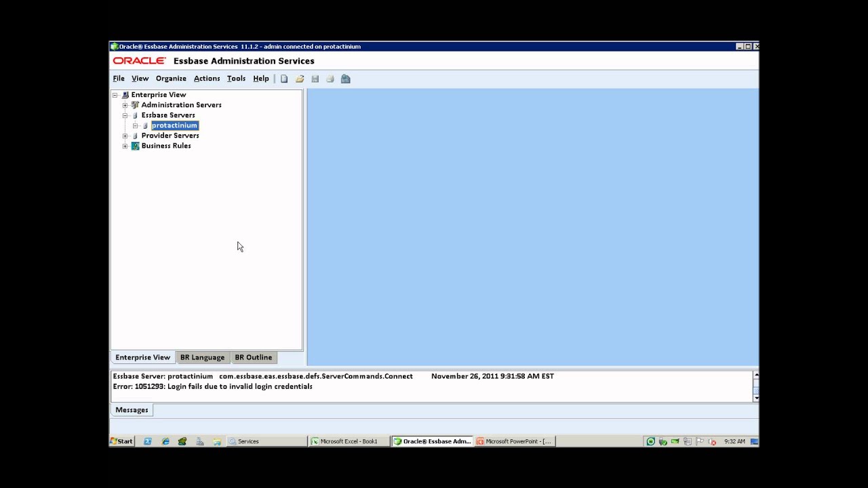Screen dimensions: 868x488
Task: Select Provider Servers in the tree
Action: point(170,136)
